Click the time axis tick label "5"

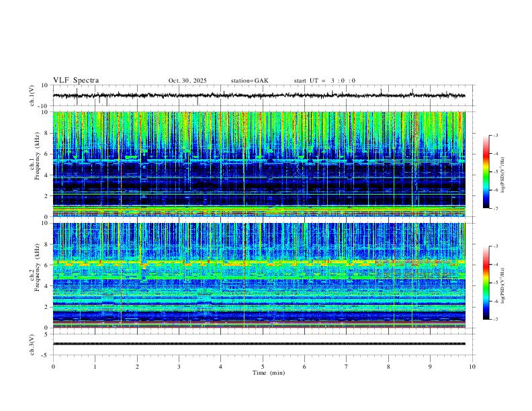coord(263,367)
